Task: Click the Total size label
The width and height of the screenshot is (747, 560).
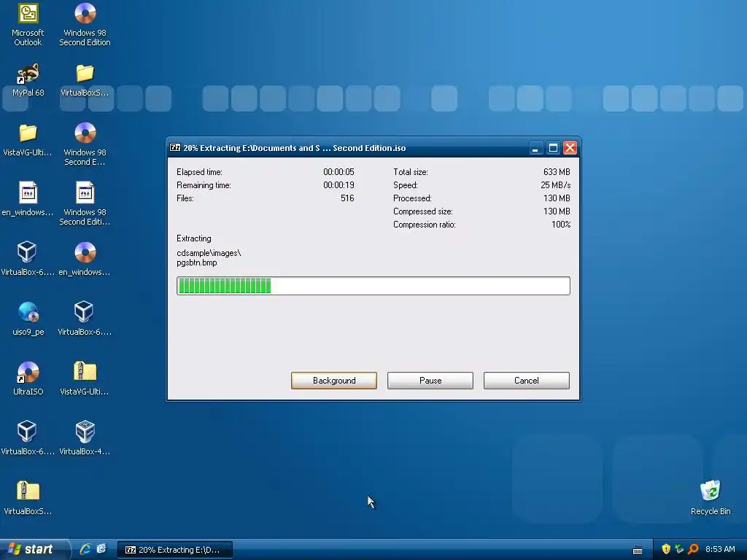Action: coord(410,172)
